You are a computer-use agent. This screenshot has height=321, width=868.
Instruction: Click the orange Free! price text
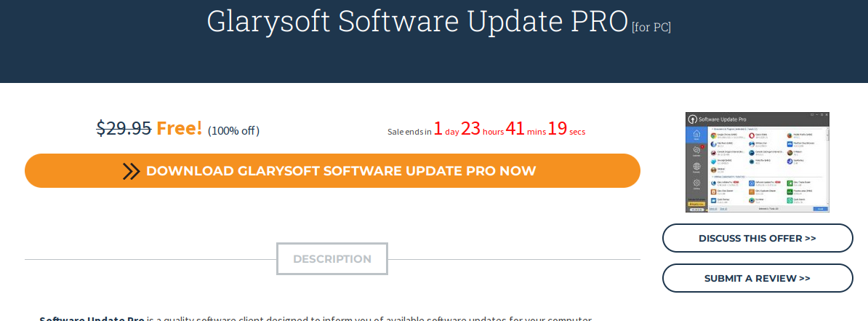[179, 129]
